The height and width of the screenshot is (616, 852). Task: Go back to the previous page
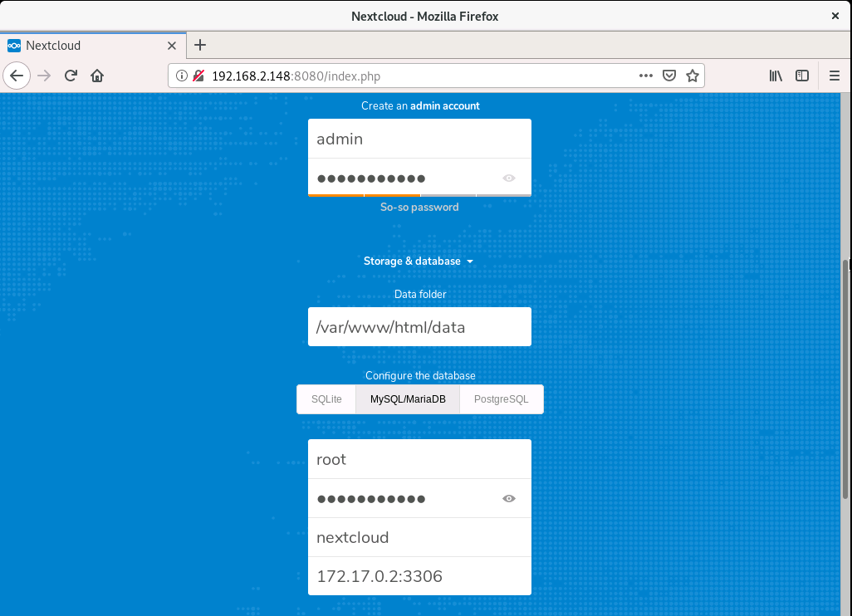[17, 76]
